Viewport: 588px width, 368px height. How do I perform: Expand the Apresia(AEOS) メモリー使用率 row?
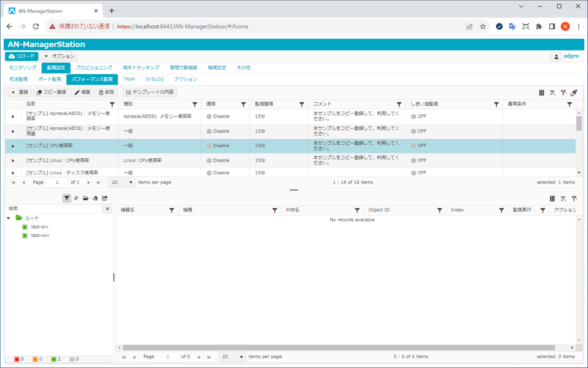[x=13, y=117]
